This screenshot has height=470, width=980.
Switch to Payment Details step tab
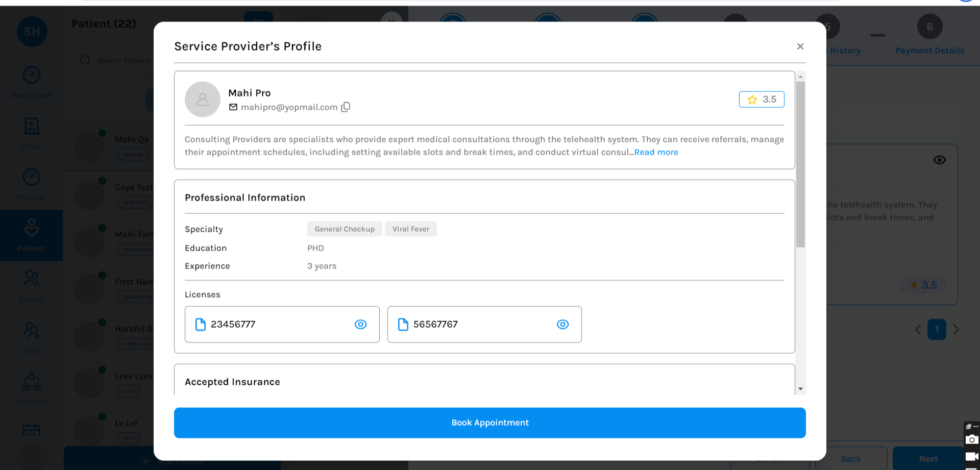click(x=929, y=36)
